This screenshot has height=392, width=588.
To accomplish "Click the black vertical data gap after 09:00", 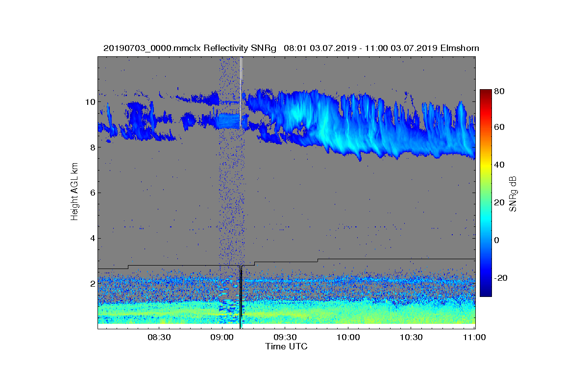I will click(x=241, y=297).
